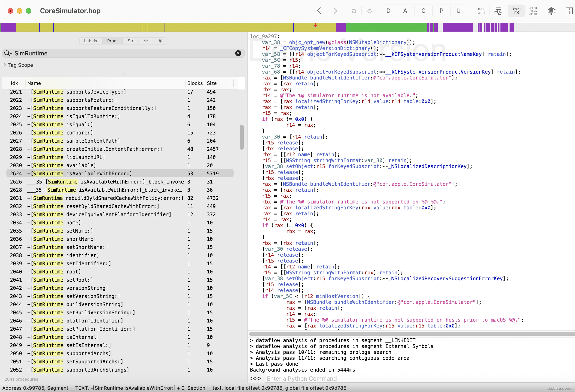The height and width of the screenshot is (392, 575).
Task: Open search options magnifier dropdown
Action: tap(8, 53)
